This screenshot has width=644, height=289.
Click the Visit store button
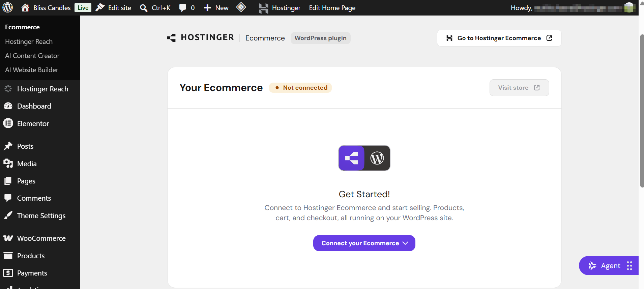[x=519, y=88]
